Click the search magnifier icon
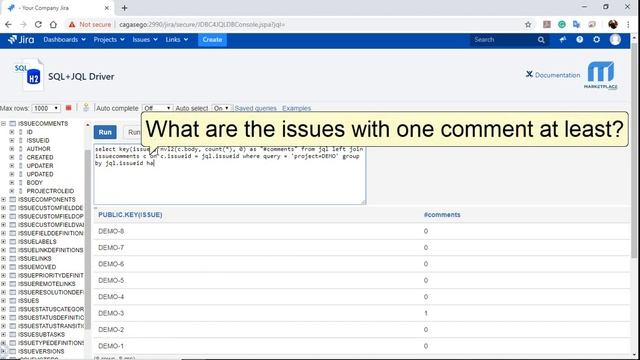This screenshot has height=360, width=640. (541, 40)
